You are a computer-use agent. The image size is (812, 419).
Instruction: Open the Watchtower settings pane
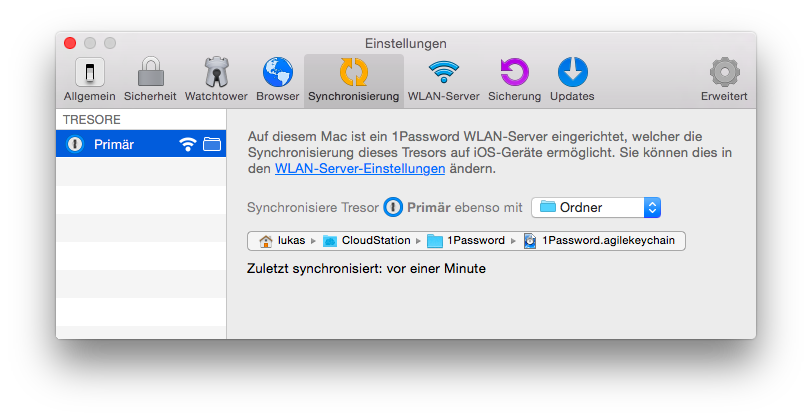click(216, 79)
